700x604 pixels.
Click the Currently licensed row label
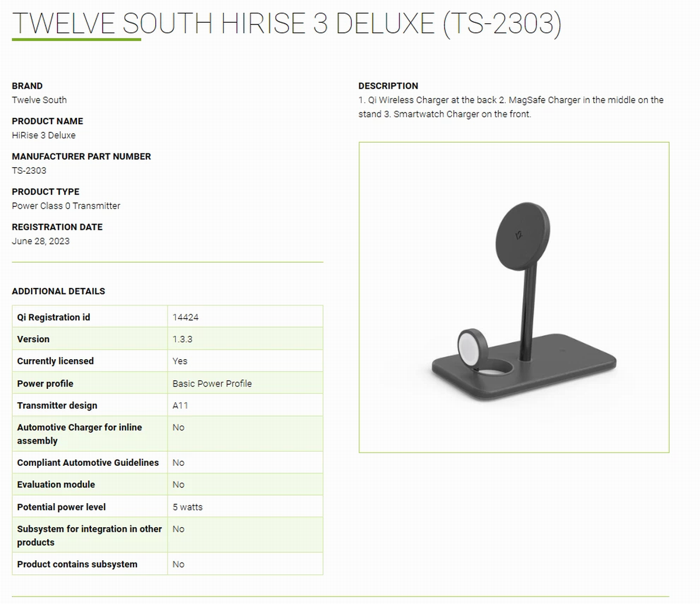click(x=55, y=361)
